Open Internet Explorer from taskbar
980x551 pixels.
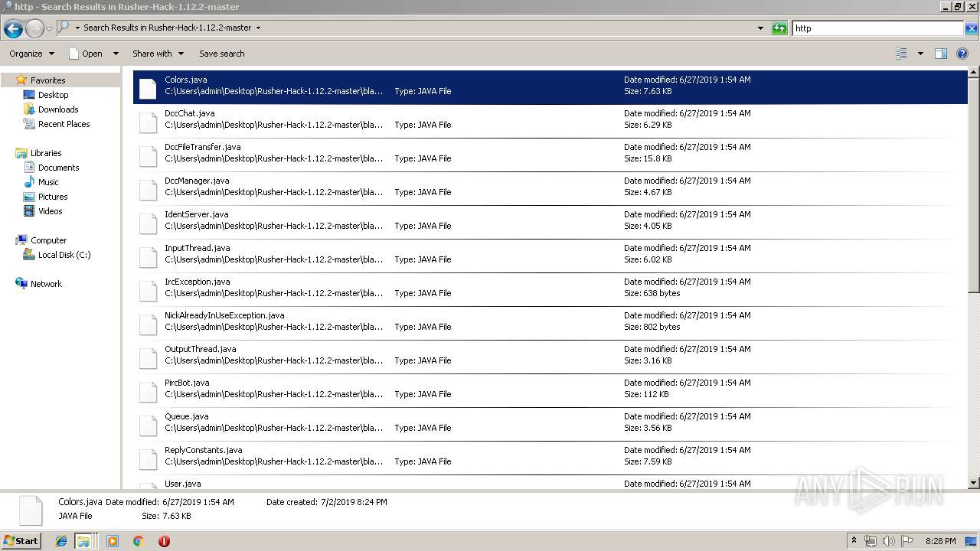(x=61, y=541)
